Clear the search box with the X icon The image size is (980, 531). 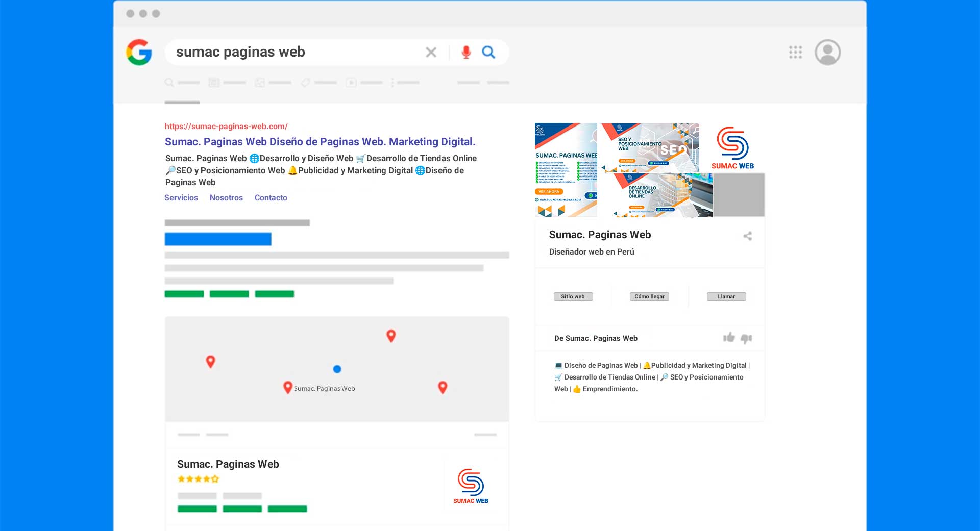point(431,52)
